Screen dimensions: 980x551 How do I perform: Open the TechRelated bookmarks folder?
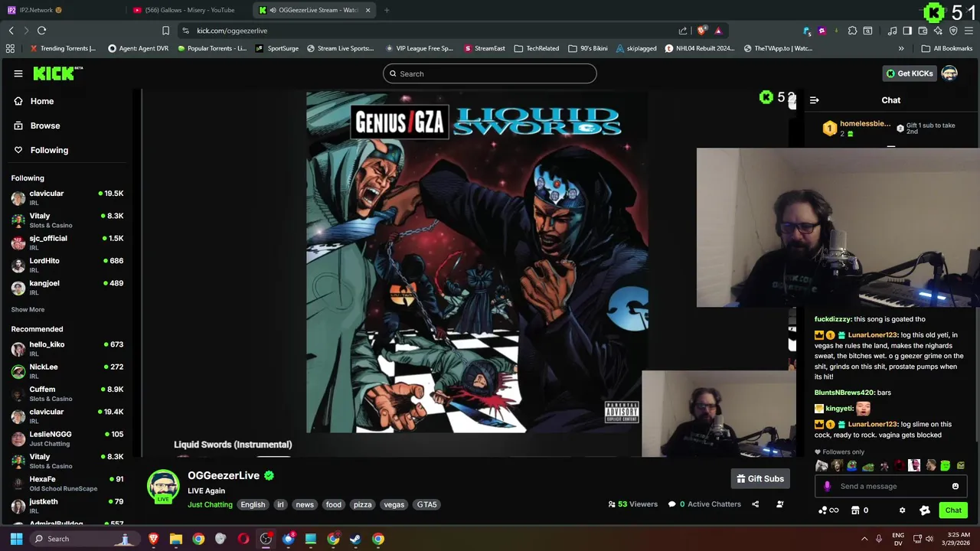click(537, 48)
